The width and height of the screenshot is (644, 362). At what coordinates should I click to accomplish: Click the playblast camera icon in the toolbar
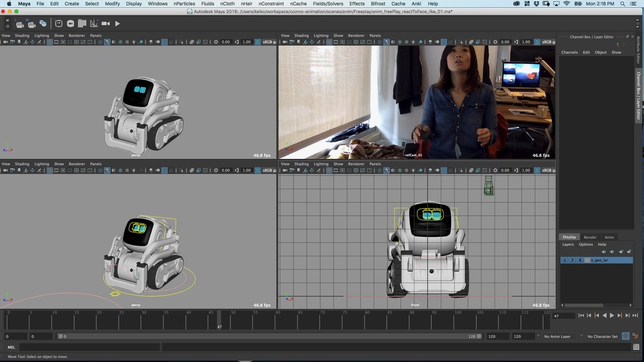(x=106, y=23)
